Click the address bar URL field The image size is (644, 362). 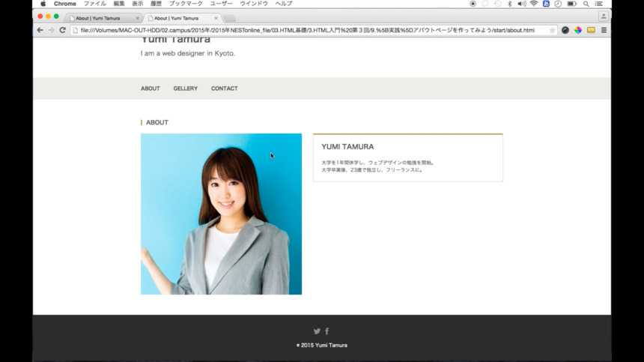(x=313, y=30)
